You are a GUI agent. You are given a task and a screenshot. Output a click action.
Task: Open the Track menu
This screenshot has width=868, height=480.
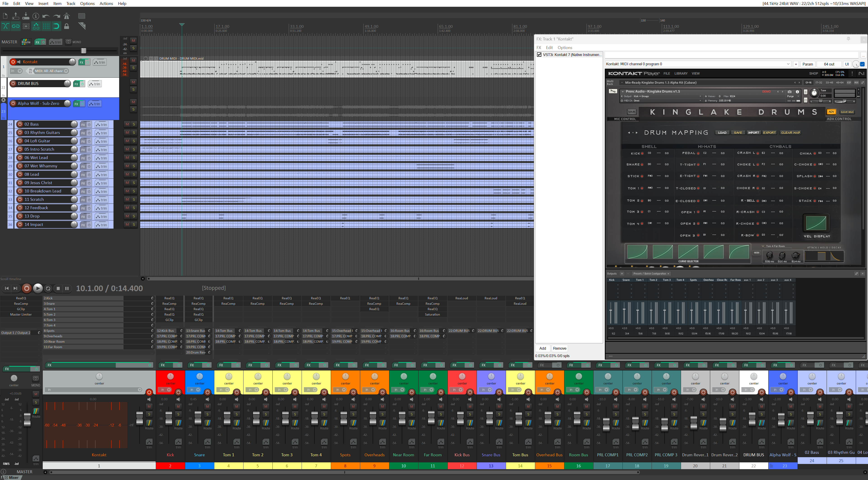71,3
